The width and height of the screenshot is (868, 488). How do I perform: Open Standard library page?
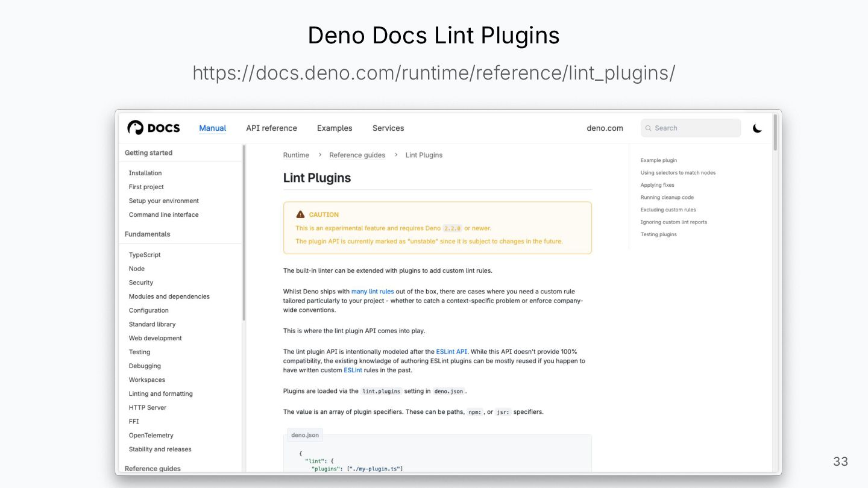(x=153, y=324)
